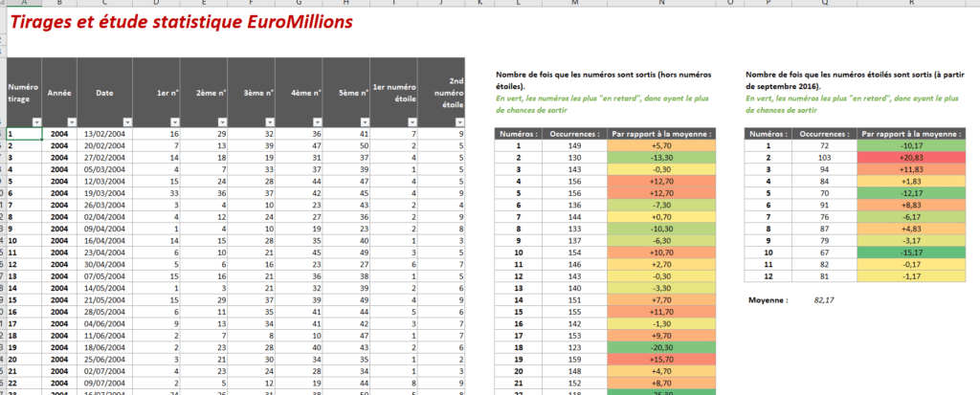Select 'Numéros :' header in main numbers table

click(518, 134)
